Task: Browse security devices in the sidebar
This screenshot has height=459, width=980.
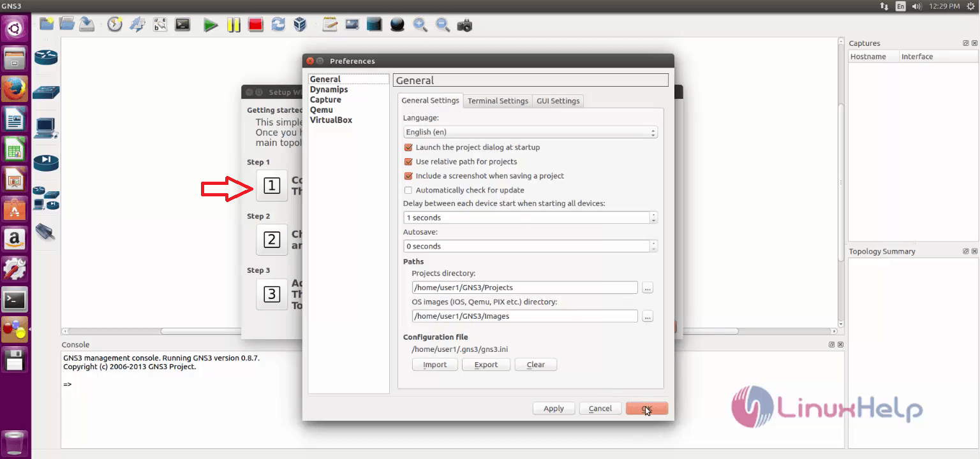Action: pos(46,162)
